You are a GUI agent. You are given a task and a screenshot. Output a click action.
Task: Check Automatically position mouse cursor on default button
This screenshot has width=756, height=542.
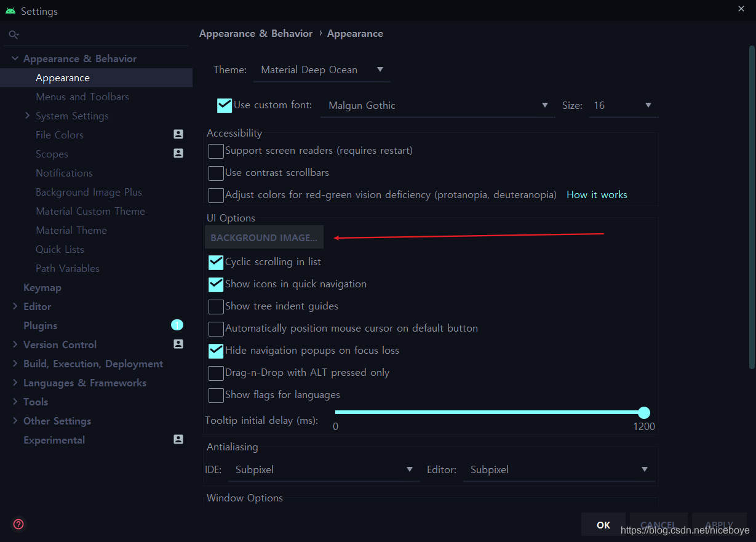(x=216, y=329)
